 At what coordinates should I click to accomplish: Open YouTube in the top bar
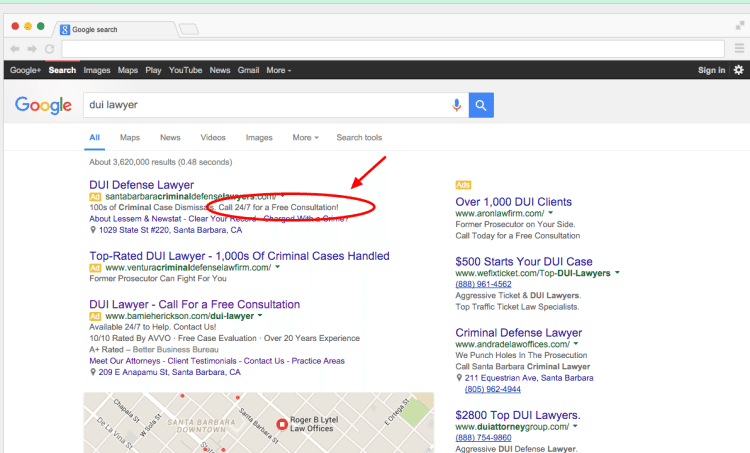pyautogui.click(x=185, y=70)
